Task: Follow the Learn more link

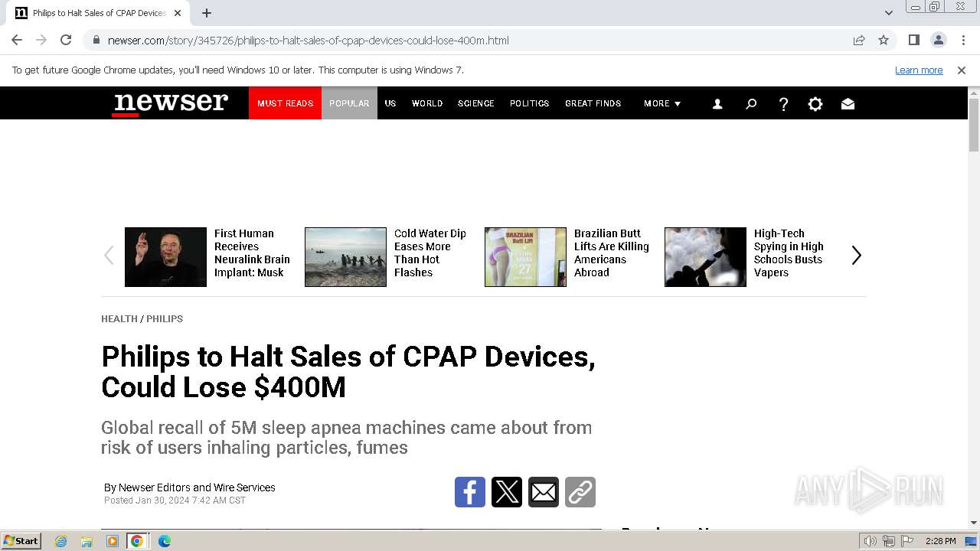Action: [919, 70]
